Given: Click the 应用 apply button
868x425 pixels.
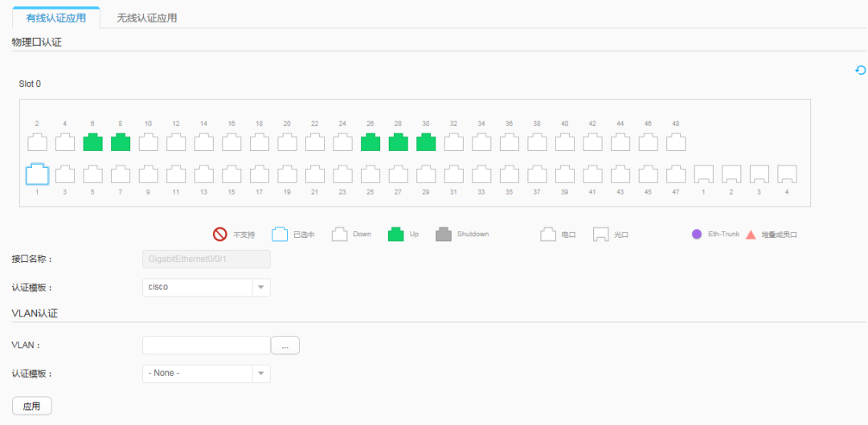Looking at the screenshot, I should [x=32, y=406].
